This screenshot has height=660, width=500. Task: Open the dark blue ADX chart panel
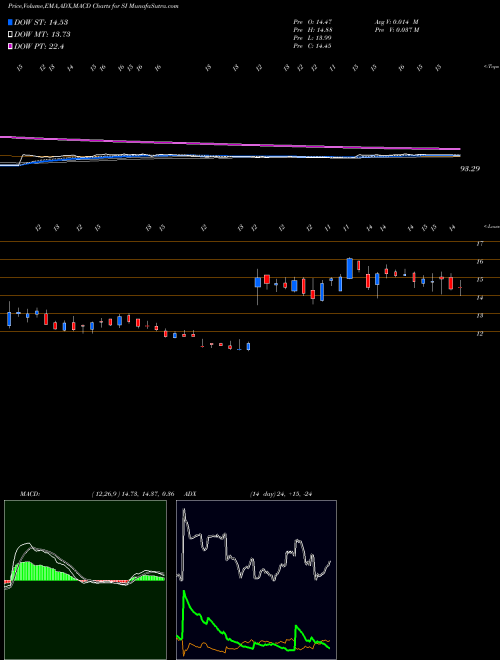pos(256,580)
